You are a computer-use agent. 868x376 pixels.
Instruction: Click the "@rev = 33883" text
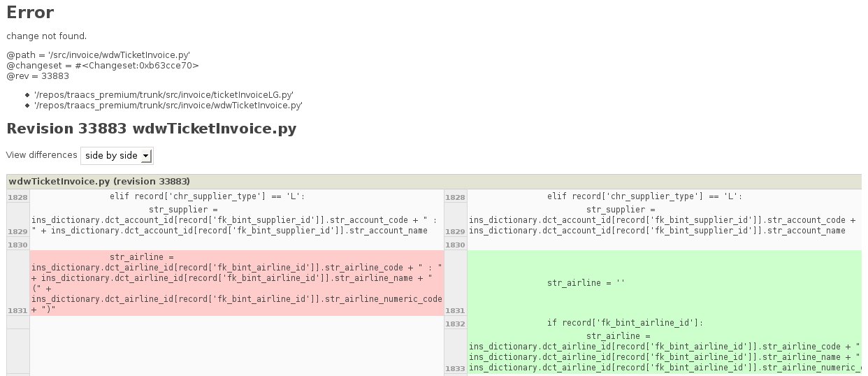click(38, 75)
